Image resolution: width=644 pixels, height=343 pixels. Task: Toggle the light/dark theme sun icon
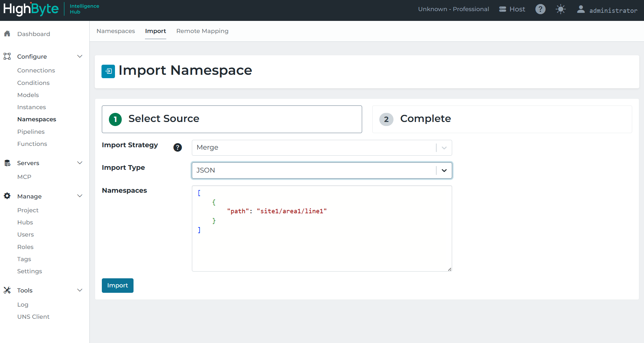[560, 9]
